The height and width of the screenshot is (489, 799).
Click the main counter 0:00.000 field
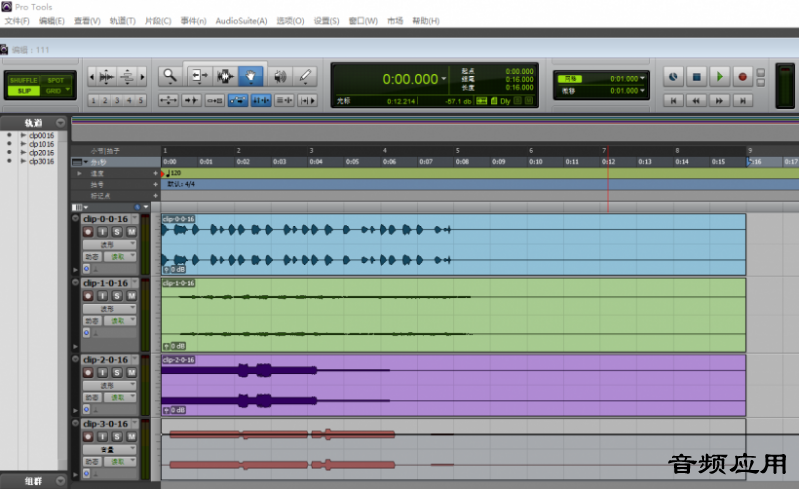410,79
